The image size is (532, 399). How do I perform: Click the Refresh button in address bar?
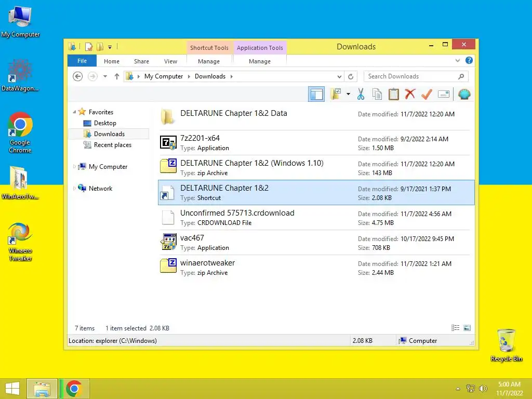[x=351, y=77]
